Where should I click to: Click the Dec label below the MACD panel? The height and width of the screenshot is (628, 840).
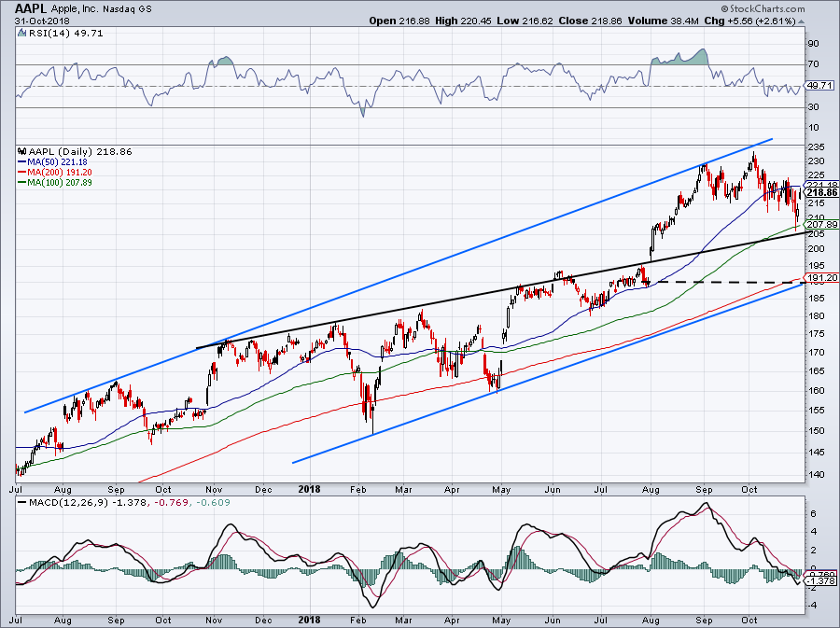263,621
